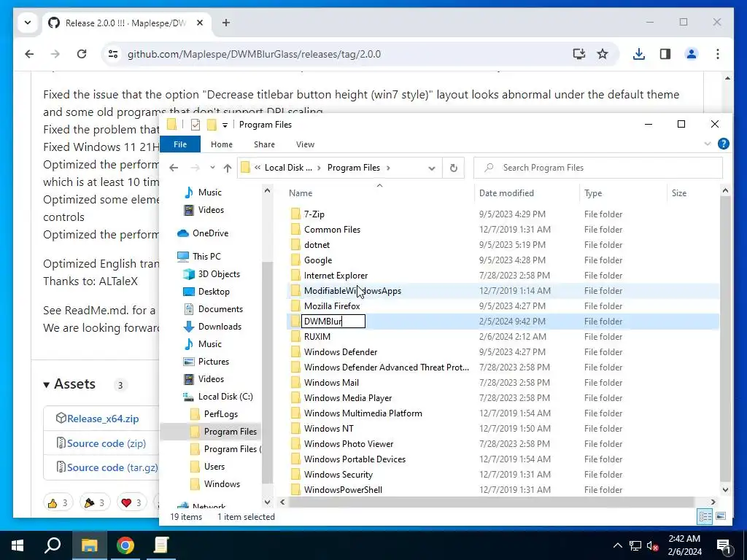Click the install app icon in the address bar
Viewport: 747px width, 560px height.
tap(578, 54)
